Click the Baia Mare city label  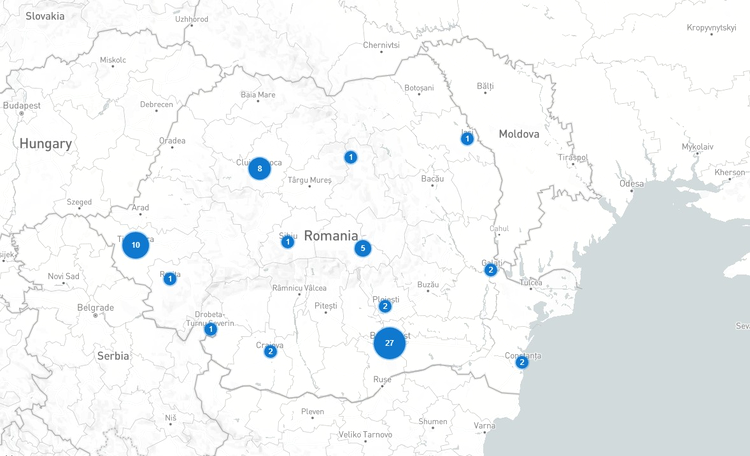258,95
